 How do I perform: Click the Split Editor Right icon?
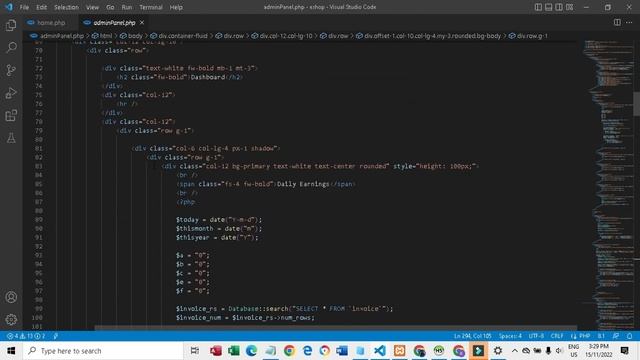617,22
